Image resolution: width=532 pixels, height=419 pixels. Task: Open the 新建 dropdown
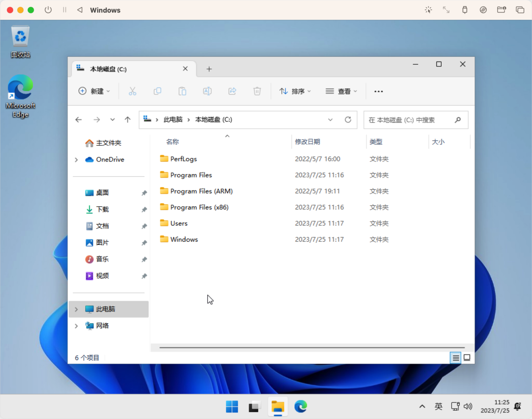pos(94,91)
